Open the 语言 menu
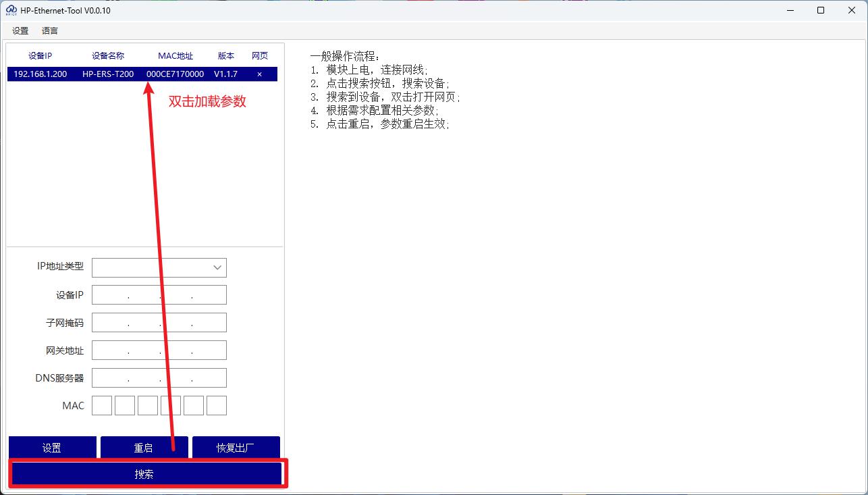The height and width of the screenshot is (495, 868). point(49,30)
